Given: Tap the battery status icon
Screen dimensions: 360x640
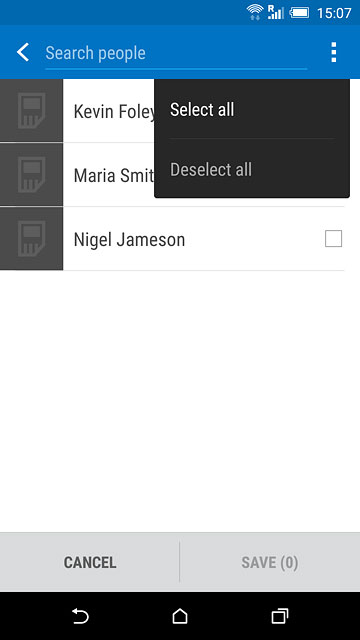Looking at the screenshot, I should (x=299, y=13).
